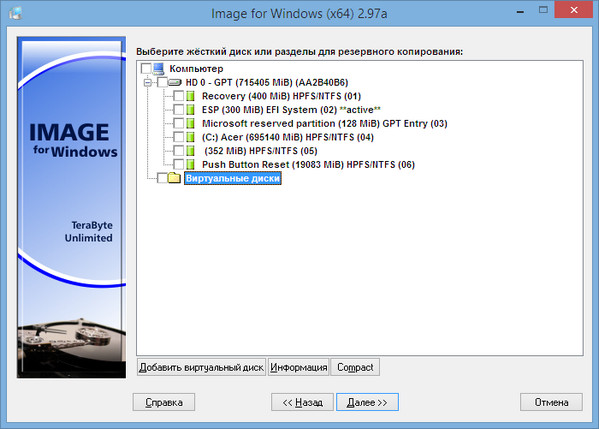The height and width of the screenshot is (429, 599).
Task: Click the yellow folder icon for Виртуальные диски
Action: pos(175,178)
